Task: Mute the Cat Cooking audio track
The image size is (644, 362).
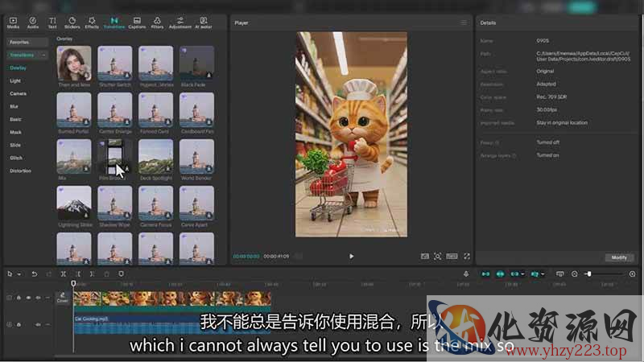Action: click(38, 324)
